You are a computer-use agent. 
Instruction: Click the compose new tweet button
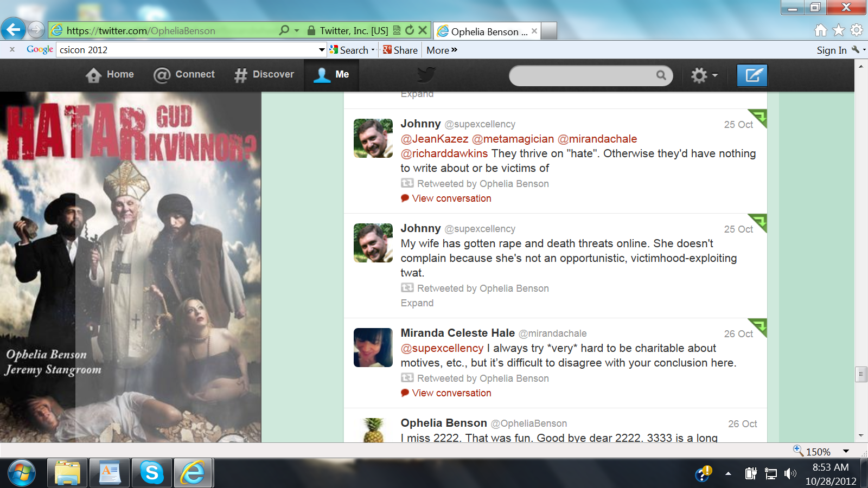click(x=752, y=75)
